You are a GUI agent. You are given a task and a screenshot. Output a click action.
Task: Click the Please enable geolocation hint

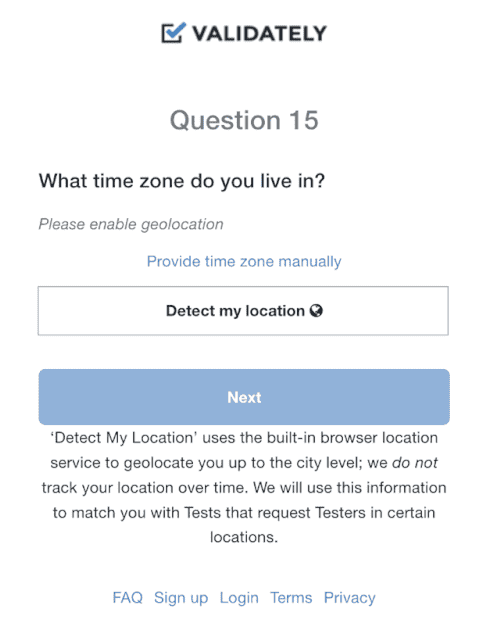click(x=131, y=224)
